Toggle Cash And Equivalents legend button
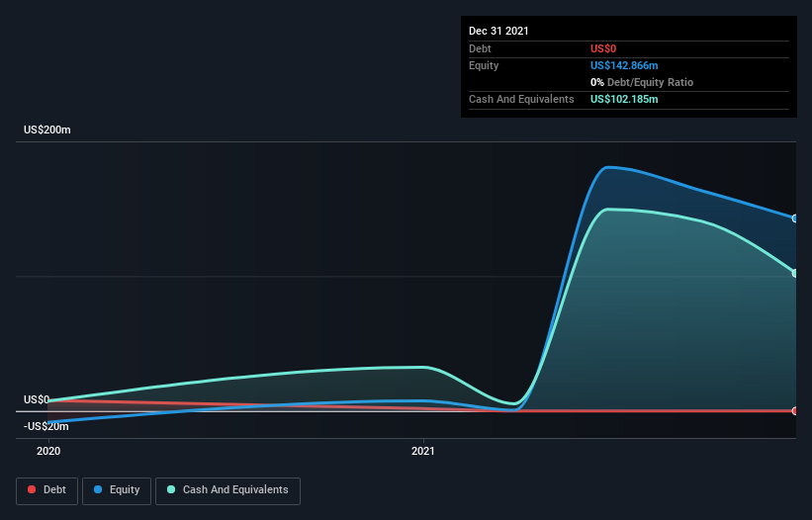This screenshot has height=520, width=812. point(227,490)
